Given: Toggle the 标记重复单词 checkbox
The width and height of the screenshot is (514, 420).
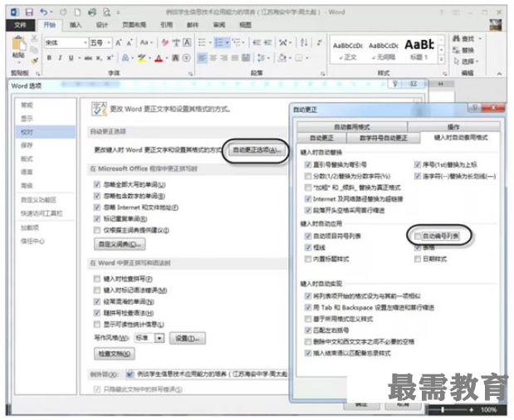Looking at the screenshot, I should (97, 219).
